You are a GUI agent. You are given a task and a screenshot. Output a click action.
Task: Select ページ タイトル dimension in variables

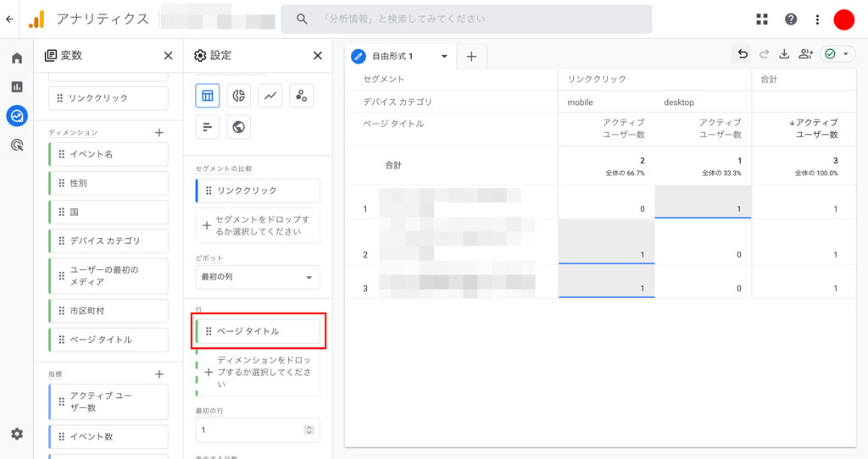[108, 340]
